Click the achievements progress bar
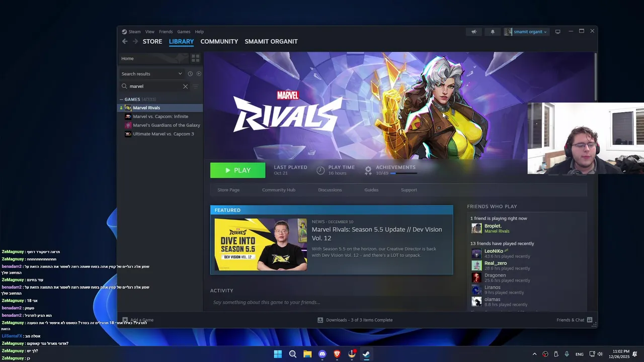 tap(404, 173)
